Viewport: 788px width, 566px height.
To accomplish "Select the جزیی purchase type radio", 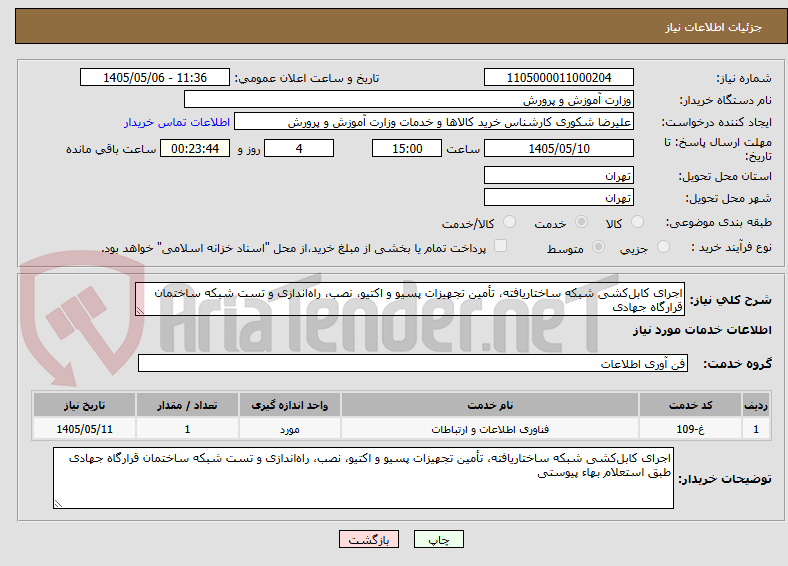I will (663, 246).
